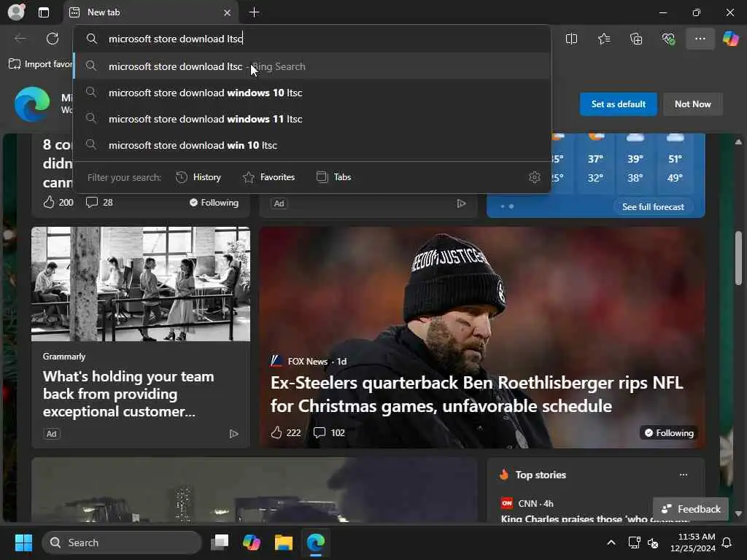
Task: Like the FOX News article with 222 likes
Action: (x=286, y=432)
